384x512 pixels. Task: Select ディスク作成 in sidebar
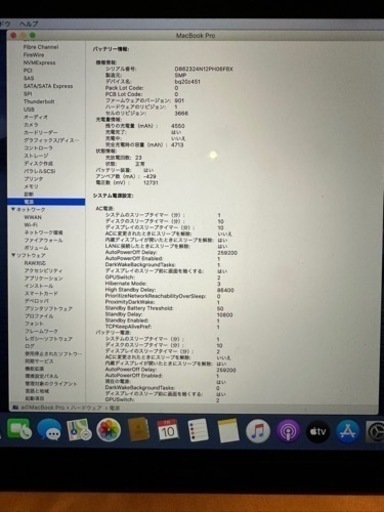click(x=38, y=163)
